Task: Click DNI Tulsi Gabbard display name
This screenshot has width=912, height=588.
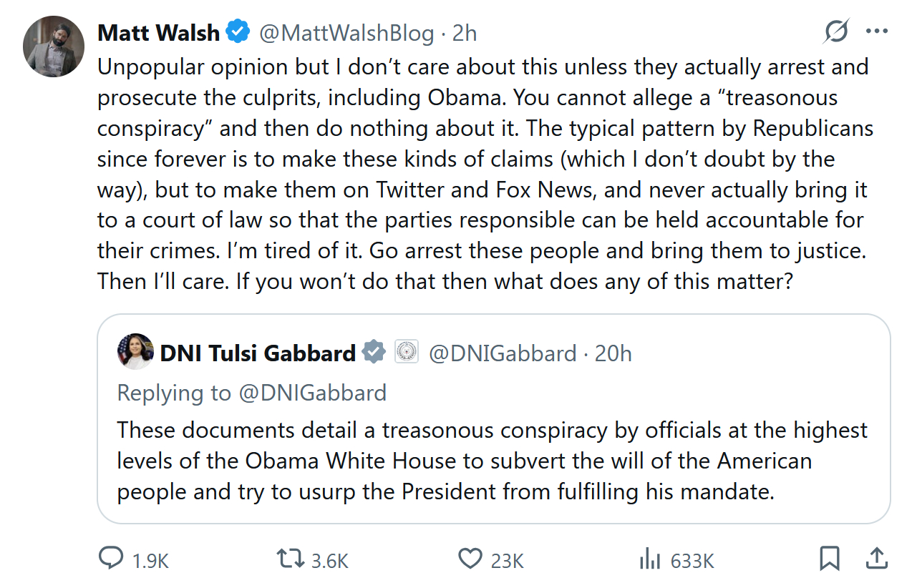Action: 258,353
